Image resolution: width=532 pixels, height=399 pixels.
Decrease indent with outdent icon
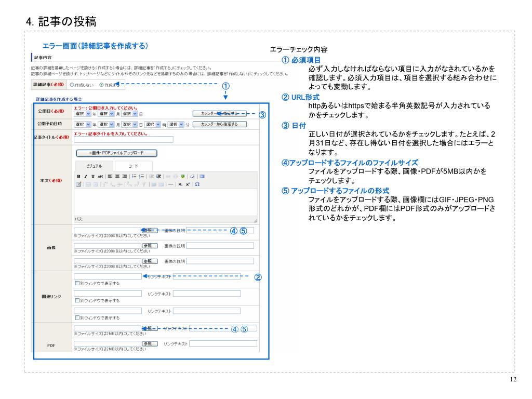[151, 177]
